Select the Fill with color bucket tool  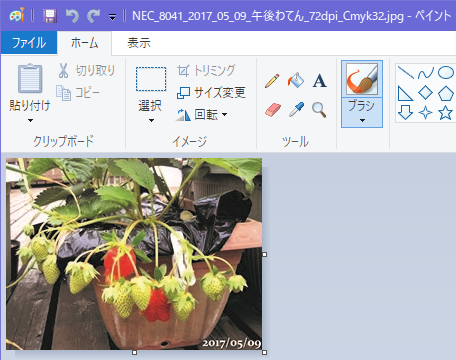tap(296, 80)
